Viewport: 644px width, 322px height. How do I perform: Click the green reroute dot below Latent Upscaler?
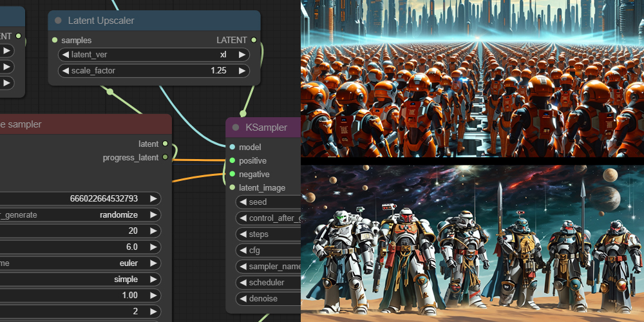click(x=109, y=91)
